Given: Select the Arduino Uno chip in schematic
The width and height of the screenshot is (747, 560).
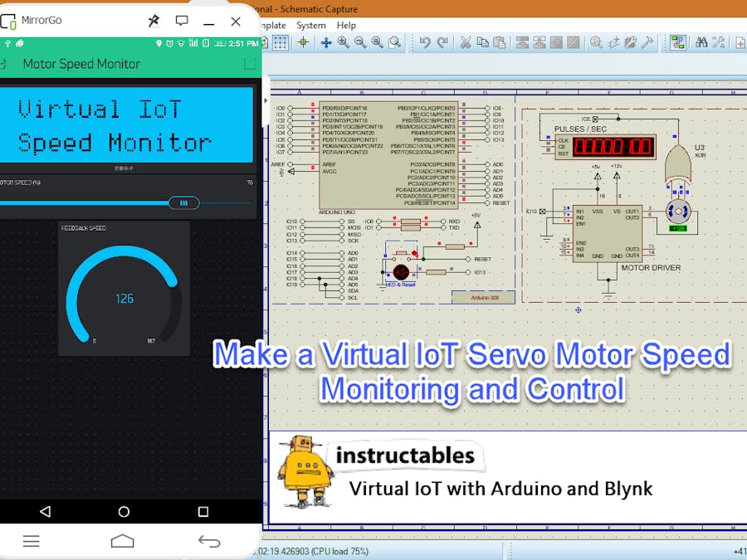Looking at the screenshot, I should [388, 154].
